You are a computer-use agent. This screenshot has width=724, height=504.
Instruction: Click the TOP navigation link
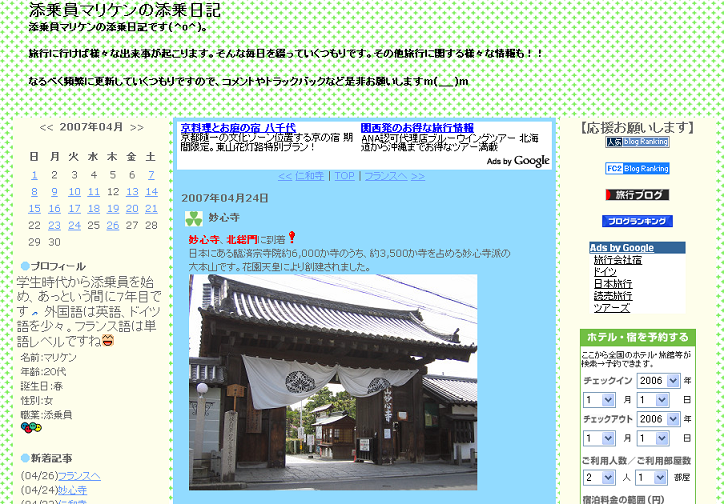344,176
